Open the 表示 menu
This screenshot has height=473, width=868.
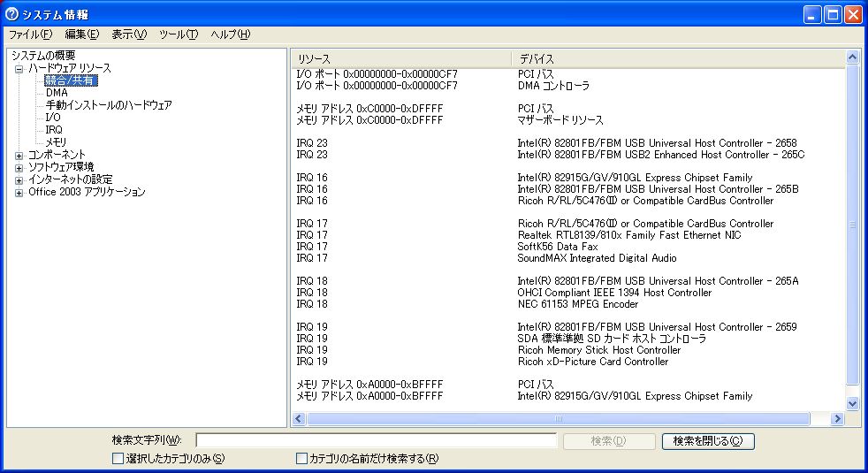[128, 34]
